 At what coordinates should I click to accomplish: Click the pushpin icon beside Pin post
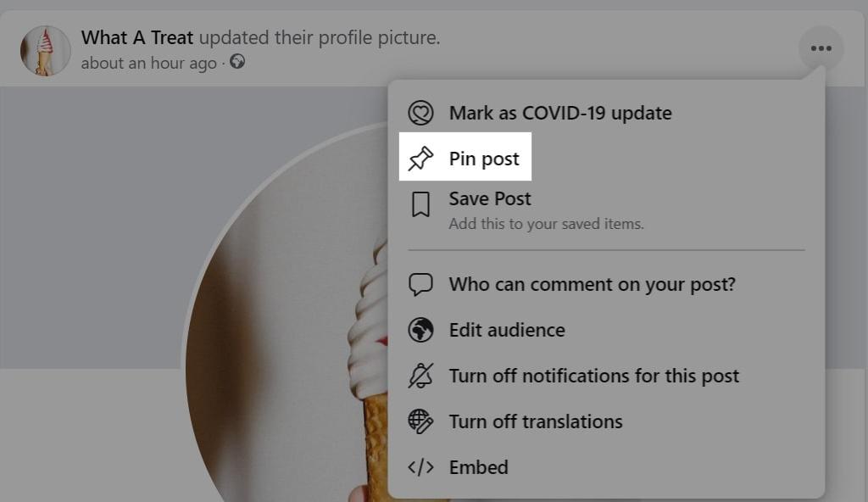[x=420, y=159]
